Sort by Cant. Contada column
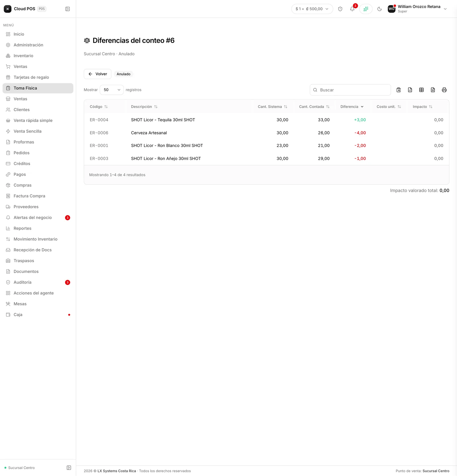 click(x=314, y=107)
